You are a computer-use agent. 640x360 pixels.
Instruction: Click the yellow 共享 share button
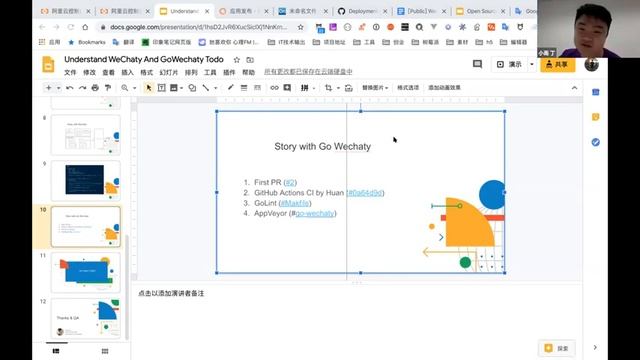pos(558,64)
